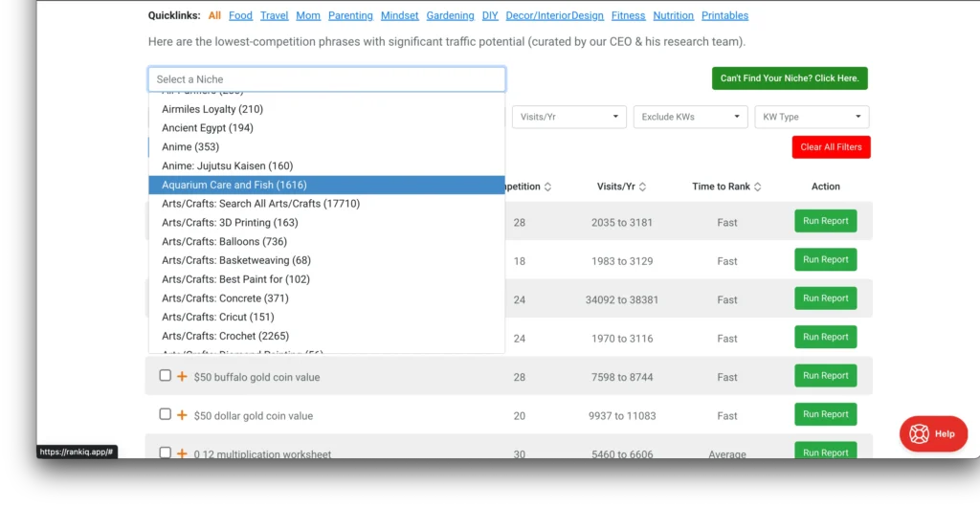Click the 7598 to 8744 visits value
The width and height of the screenshot is (980, 507).
pyautogui.click(x=622, y=377)
